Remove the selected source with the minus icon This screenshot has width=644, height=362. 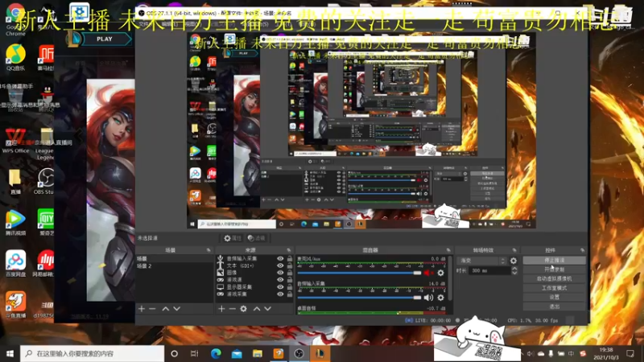(232, 308)
